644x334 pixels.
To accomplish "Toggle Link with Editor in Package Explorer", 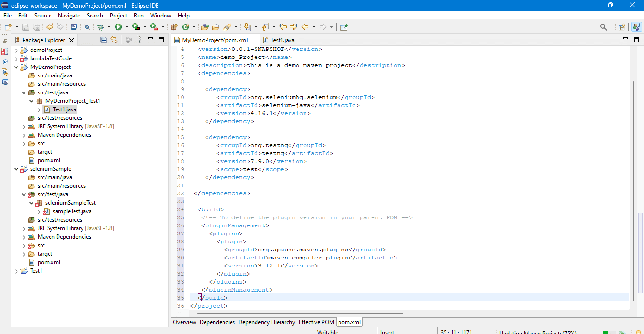I will [114, 40].
